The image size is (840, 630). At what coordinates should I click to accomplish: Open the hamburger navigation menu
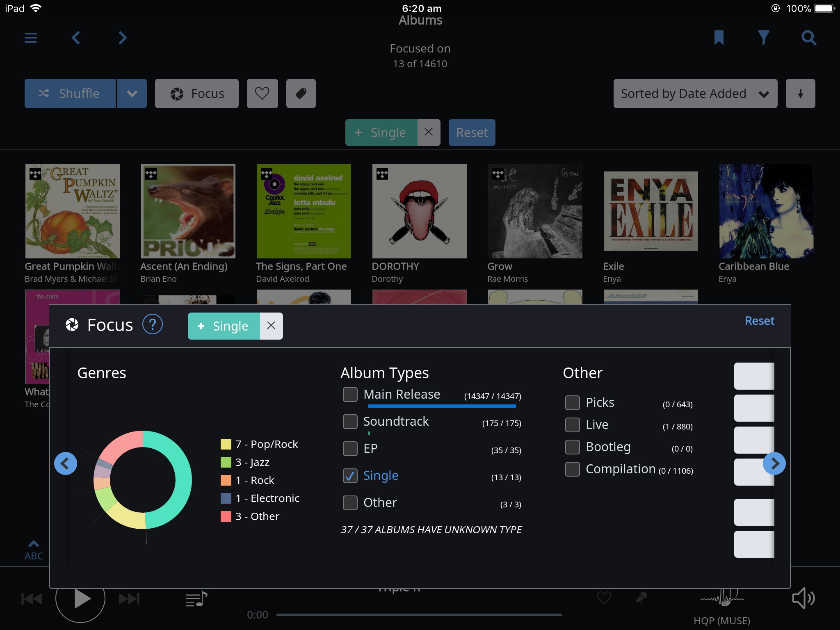click(31, 38)
